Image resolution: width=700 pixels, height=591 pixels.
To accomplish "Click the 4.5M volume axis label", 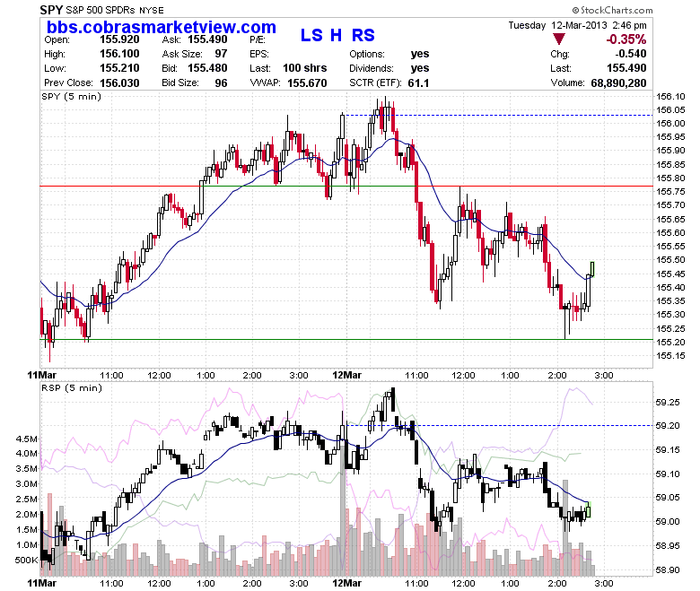I will pos(27,439).
